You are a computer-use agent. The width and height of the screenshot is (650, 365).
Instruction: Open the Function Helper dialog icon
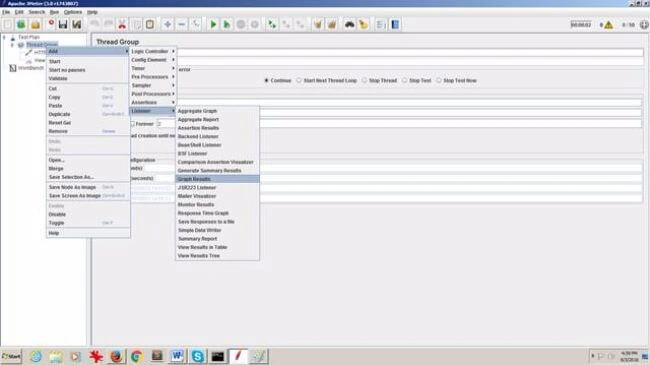point(381,24)
